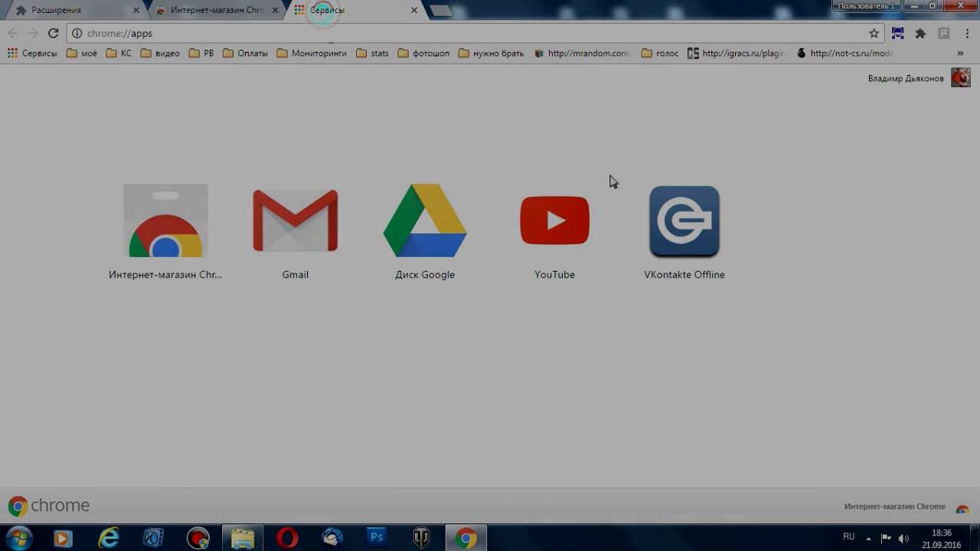Open the VKontakte Offline app

[684, 221]
